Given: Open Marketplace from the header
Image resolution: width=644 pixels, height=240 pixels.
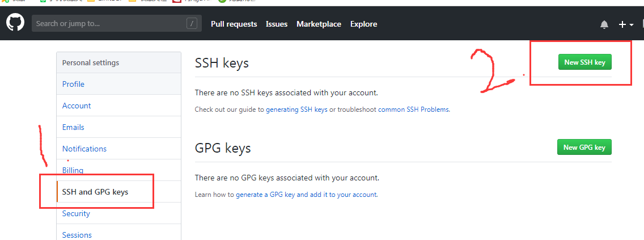Looking at the screenshot, I should coord(319,24).
